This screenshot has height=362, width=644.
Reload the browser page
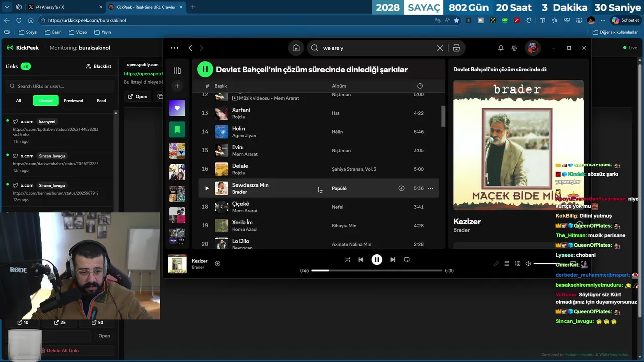pos(19,20)
